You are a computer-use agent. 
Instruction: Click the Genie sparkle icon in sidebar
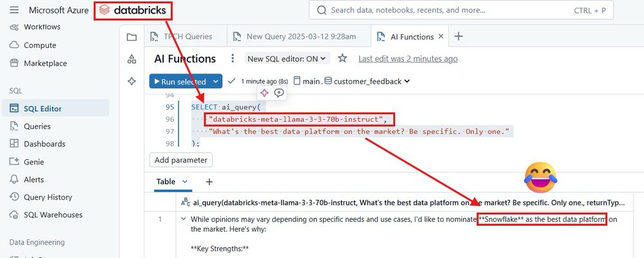pyautogui.click(x=14, y=162)
